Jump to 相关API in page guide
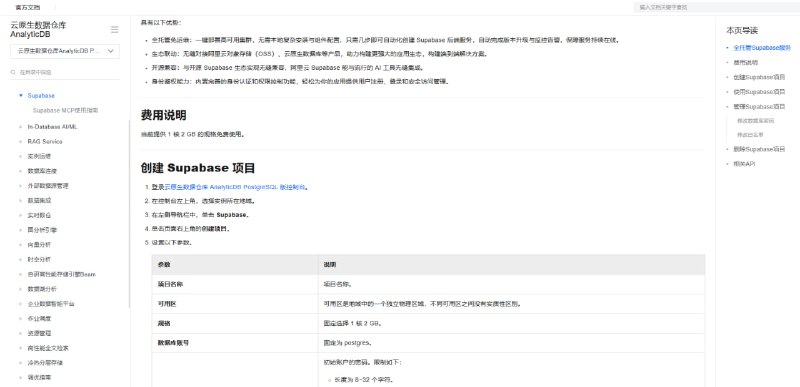This screenshot has height=387, width=800. tap(744, 164)
